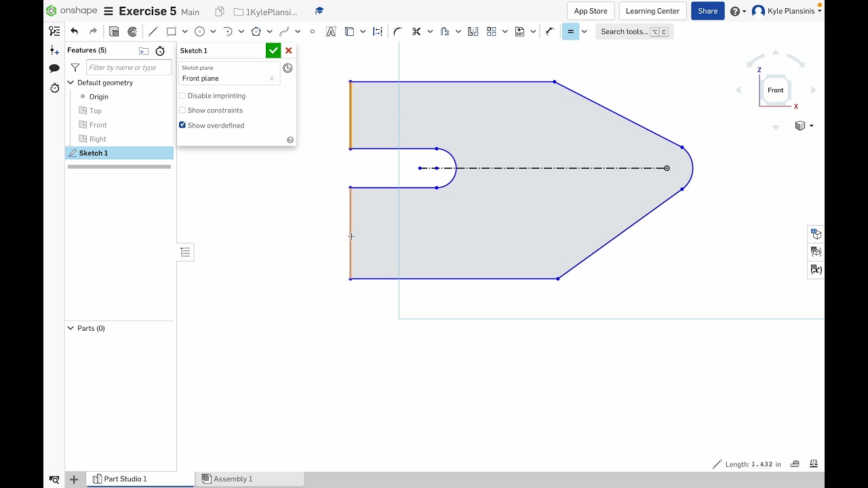
Task: Cancel Sketch 1 with red X
Action: (x=289, y=51)
